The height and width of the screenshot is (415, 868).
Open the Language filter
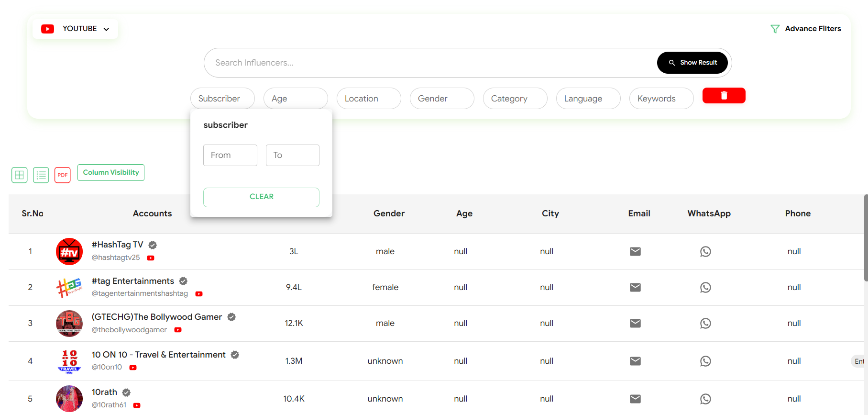tap(588, 99)
